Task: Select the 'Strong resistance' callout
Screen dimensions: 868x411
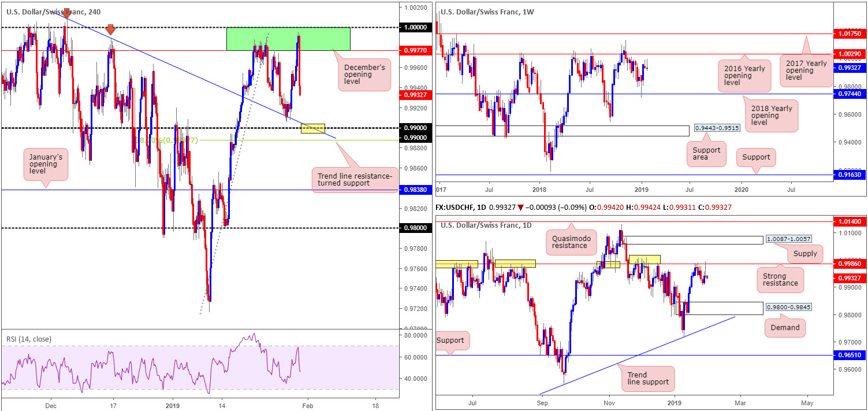Action: tap(780, 279)
